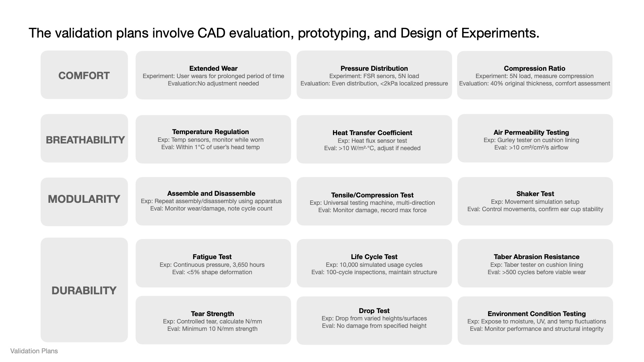Click the Shaker Test card

pos(535,201)
